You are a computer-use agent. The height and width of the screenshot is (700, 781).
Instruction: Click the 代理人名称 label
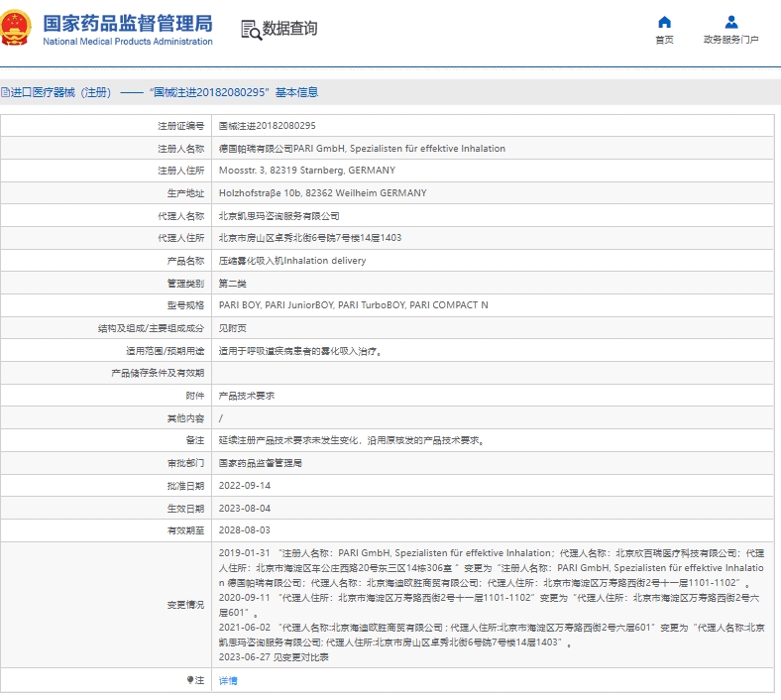[180, 216]
